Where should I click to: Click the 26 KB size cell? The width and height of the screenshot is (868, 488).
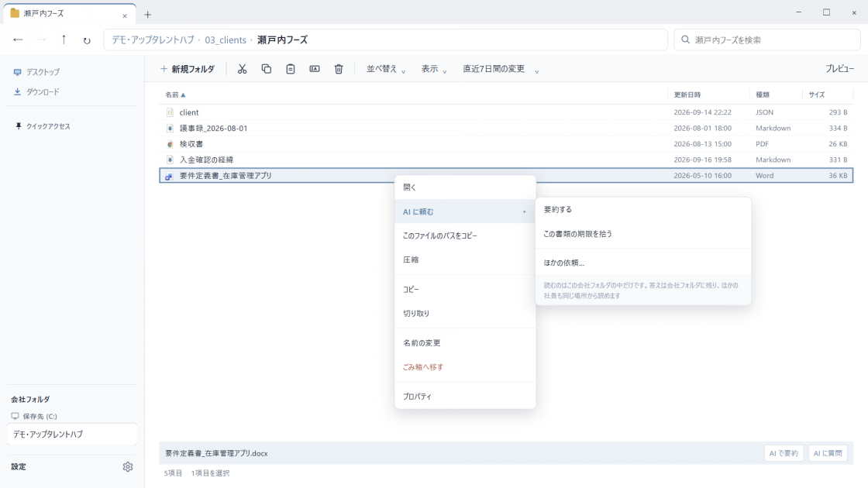838,144
